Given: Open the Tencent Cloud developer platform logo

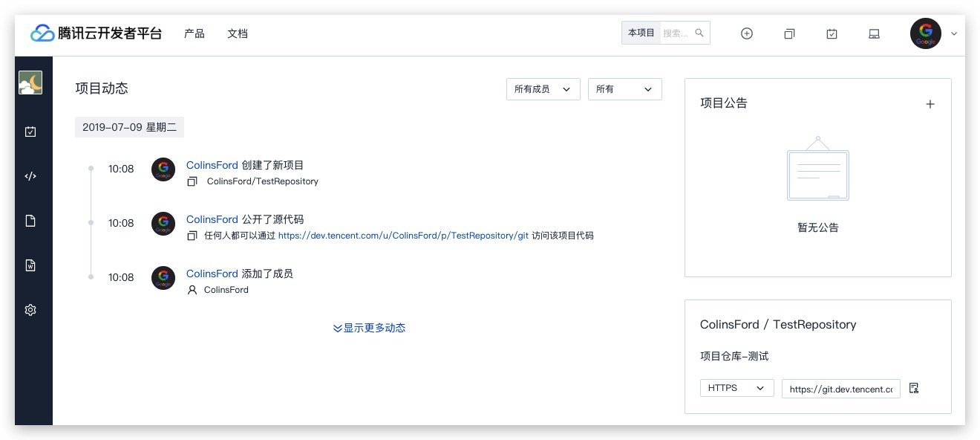Looking at the screenshot, I should pos(96,33).
